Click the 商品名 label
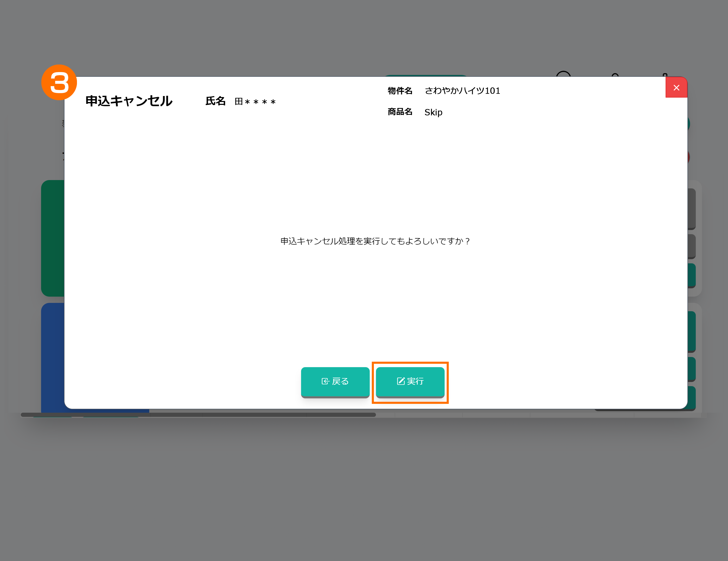 pyautogui.click(x=400, y=112)
